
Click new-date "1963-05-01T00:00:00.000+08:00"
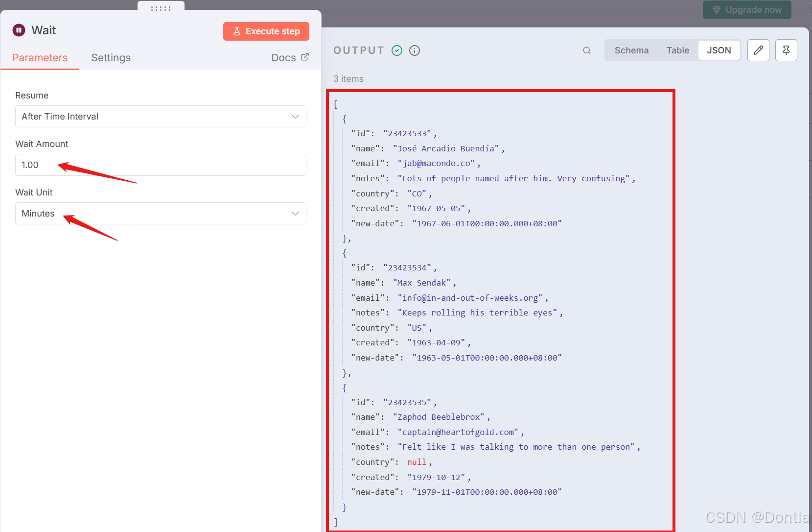coord(487,358)
